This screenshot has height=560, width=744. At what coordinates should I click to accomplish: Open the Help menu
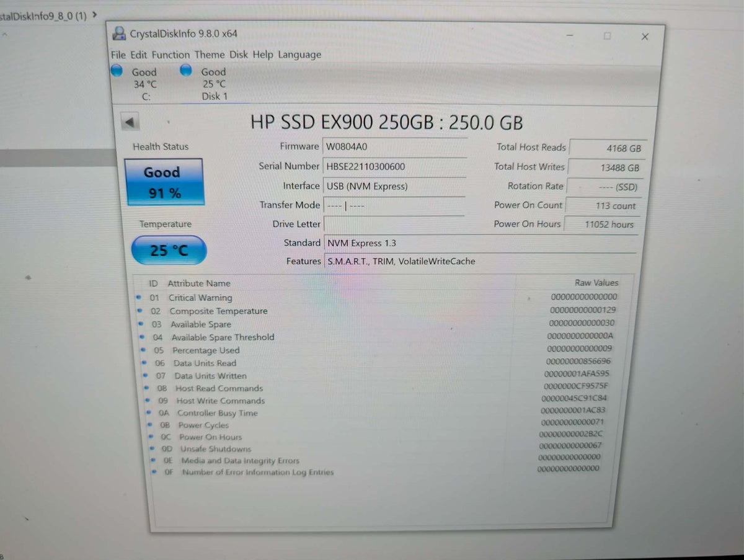tap(263, 55)
